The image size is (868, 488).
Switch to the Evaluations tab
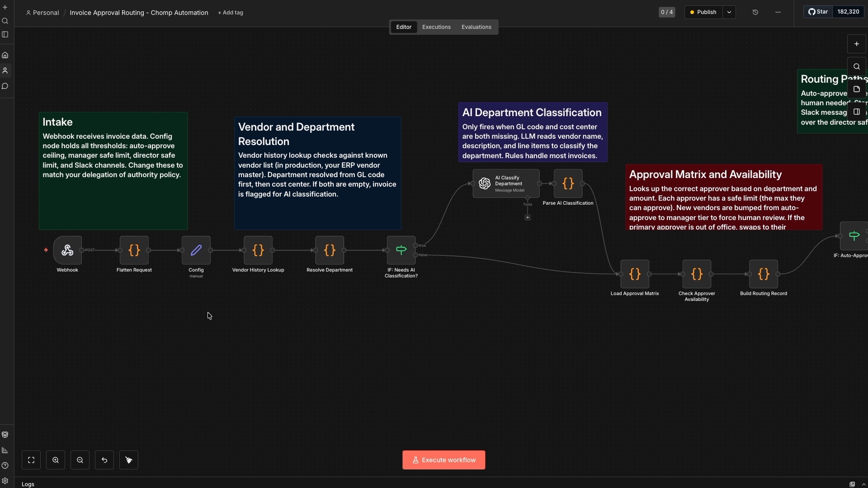click(x=476, y=27)
